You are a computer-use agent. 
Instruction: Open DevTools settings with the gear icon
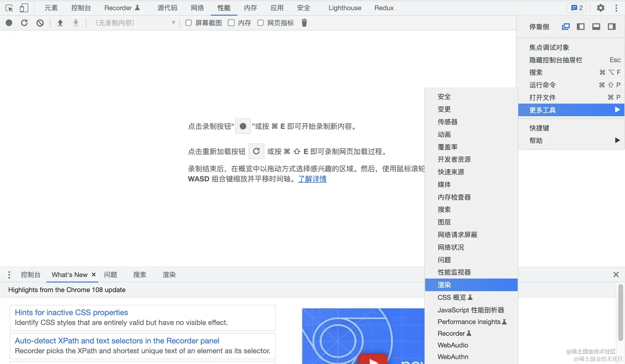coord(600,8)
